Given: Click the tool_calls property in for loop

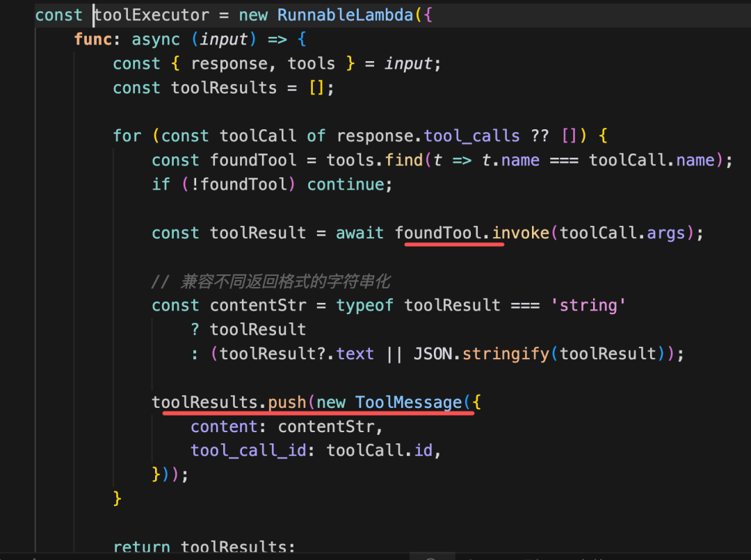Looking at the screenshot, I should coord(471,136).
